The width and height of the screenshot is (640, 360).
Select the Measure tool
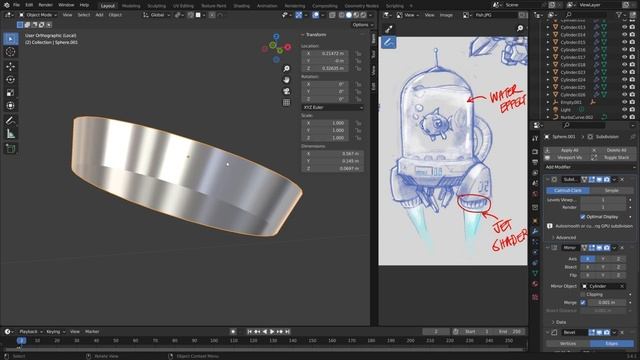click(11, 133)
